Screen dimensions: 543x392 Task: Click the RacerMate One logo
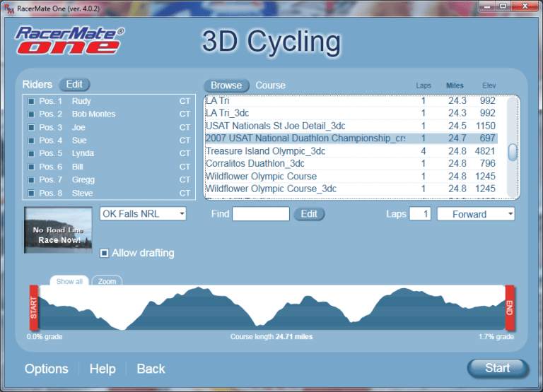tap(69, 40)
